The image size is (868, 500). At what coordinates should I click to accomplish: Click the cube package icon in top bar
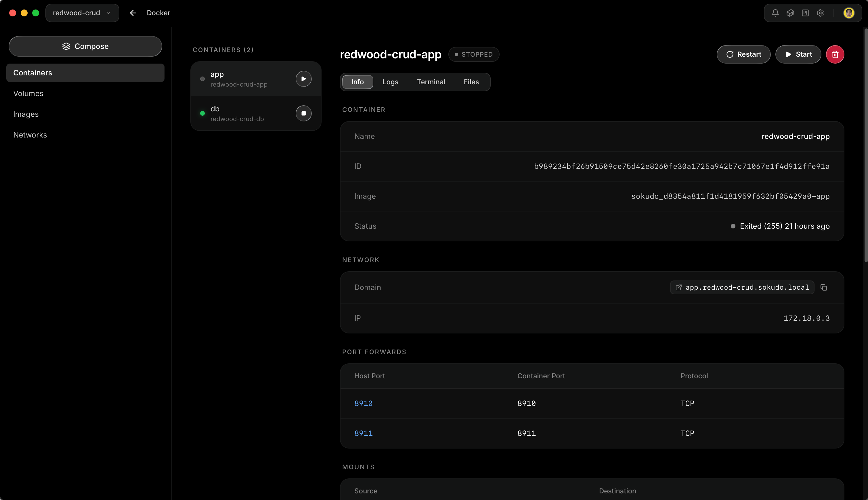pos(790,13)
